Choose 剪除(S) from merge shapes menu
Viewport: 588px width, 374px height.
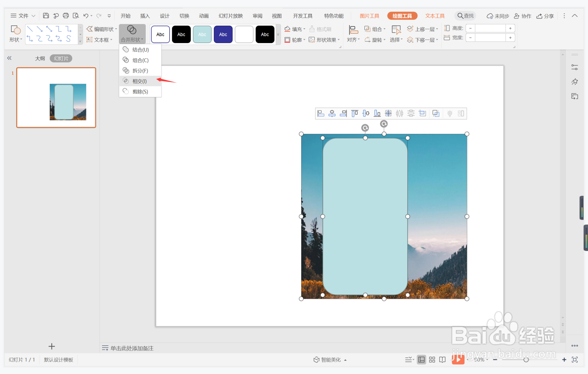point(140,92)
